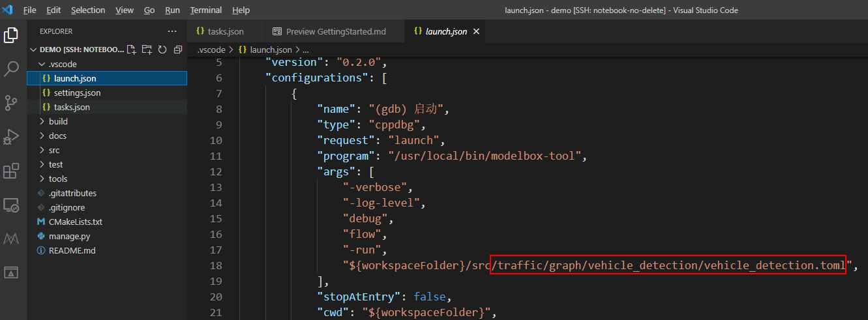The width and height of the screenshot is (868, 320).
Task: Select the launch.json editor tab
Action: point(446,31)
